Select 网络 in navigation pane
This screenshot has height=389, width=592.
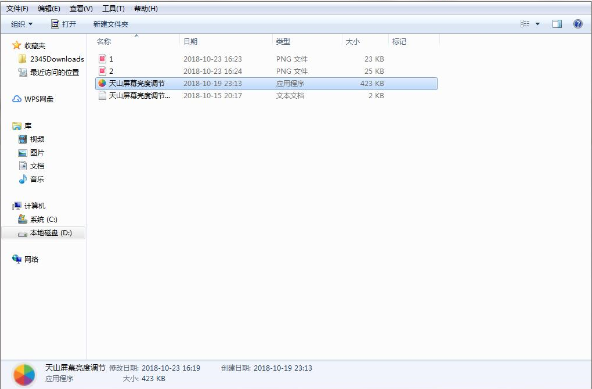click(25, 259)
